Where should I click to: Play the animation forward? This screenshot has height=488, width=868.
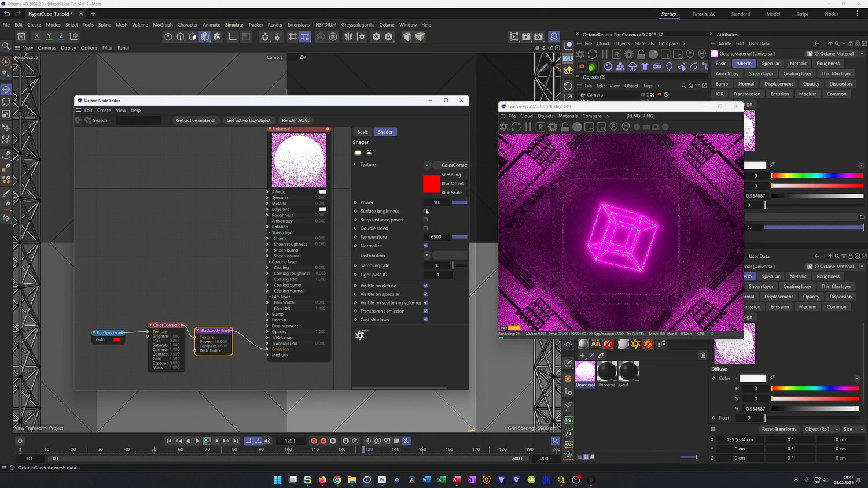(x=197, y=441)
